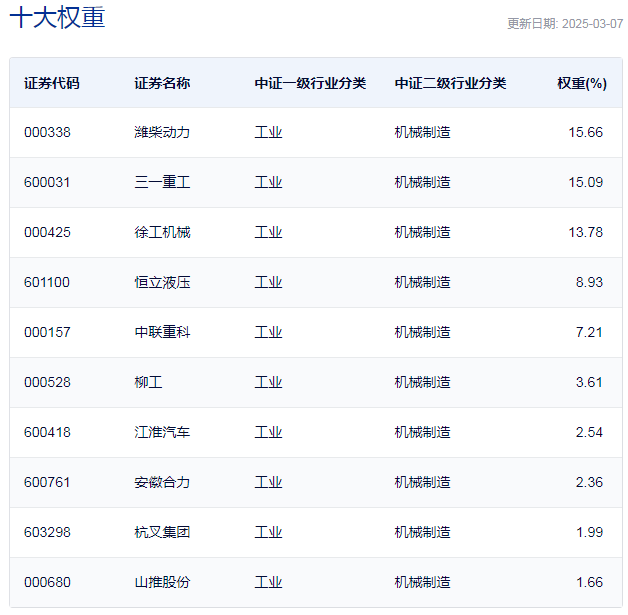
Task: Click 机械制造 in the 江淮汽车 row
Action: point(423,432)
